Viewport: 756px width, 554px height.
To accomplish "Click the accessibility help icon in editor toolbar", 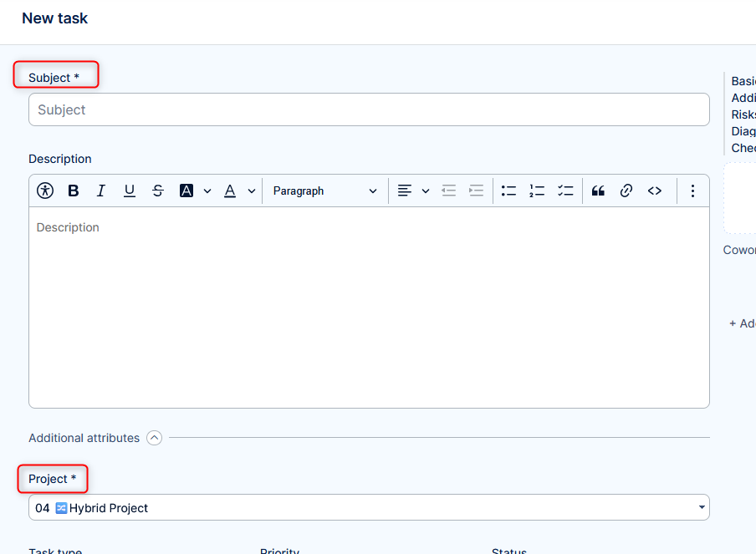I will click(45, 191).
